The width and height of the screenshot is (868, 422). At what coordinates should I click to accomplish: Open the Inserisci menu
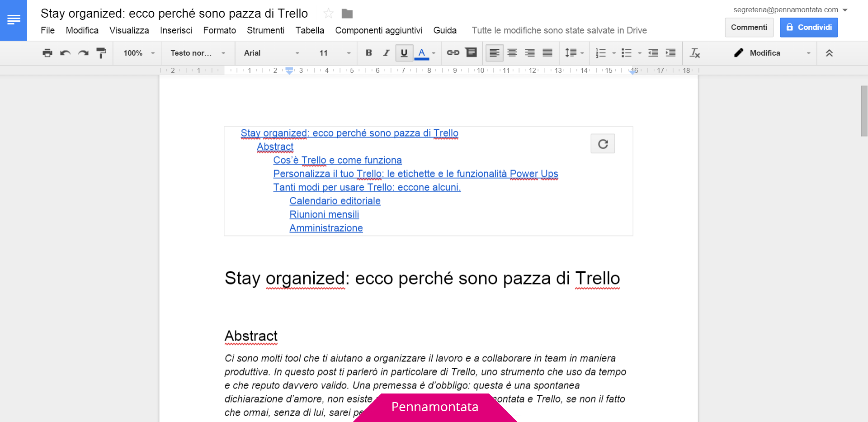tap(176, 30)
